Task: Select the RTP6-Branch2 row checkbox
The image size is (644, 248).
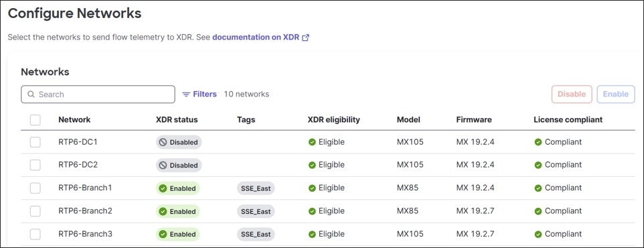Action: tap(35, 211)
